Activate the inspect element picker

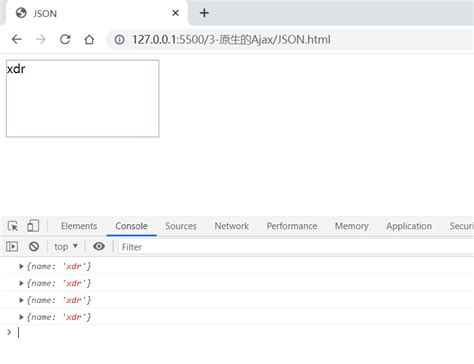coord(13,226)
